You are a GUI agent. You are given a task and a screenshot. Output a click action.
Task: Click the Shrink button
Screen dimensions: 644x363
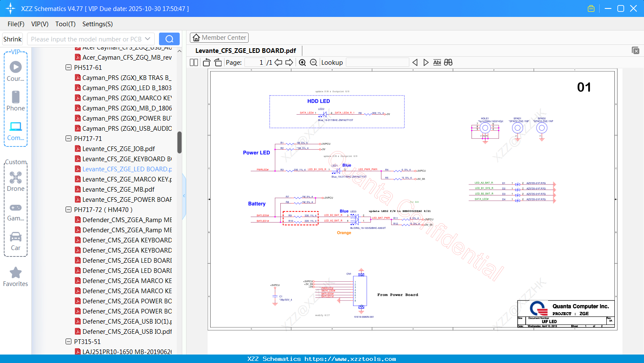pos(13,39)
